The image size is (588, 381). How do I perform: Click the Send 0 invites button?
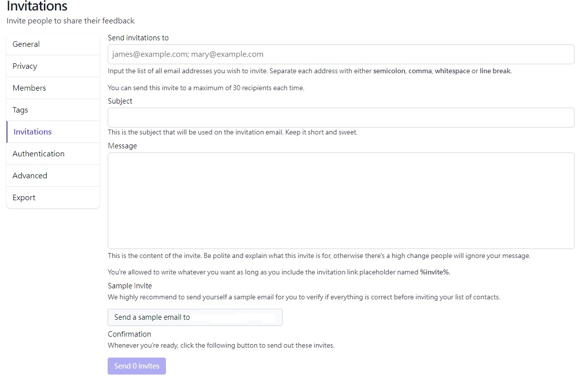pyautogui.click(x=137, y=366)
